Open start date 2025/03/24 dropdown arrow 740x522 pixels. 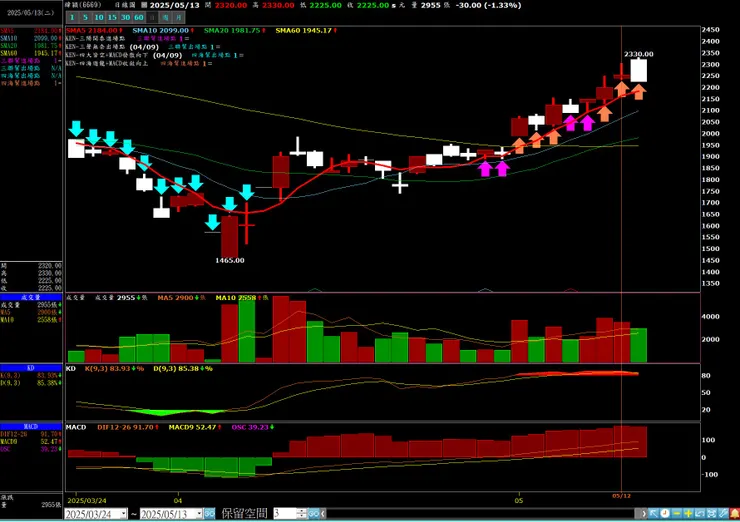[124, 514]
